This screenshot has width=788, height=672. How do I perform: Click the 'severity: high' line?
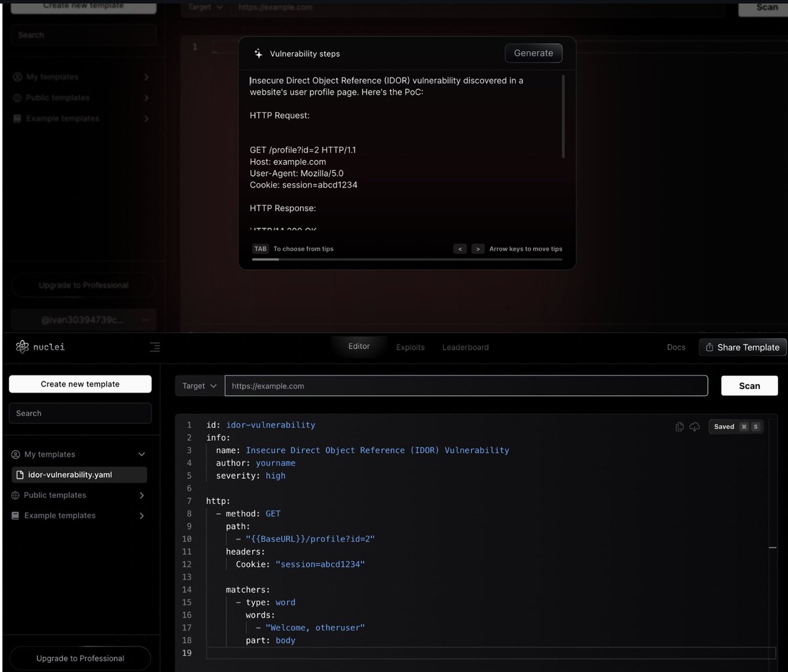251,476
